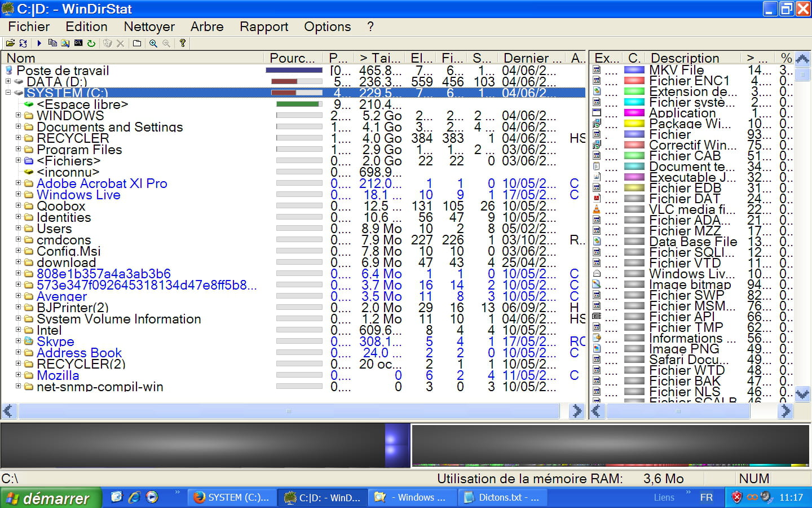The width and height of the screenshot is (812, 508).
Task: Click the Zoom in magnifier icon
Action: [x=153, y=43]
